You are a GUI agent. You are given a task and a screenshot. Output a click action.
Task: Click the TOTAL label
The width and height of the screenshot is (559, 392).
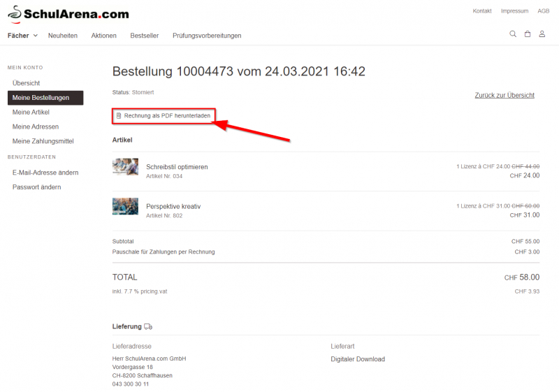pyautogui.click(x=125, y=277)
